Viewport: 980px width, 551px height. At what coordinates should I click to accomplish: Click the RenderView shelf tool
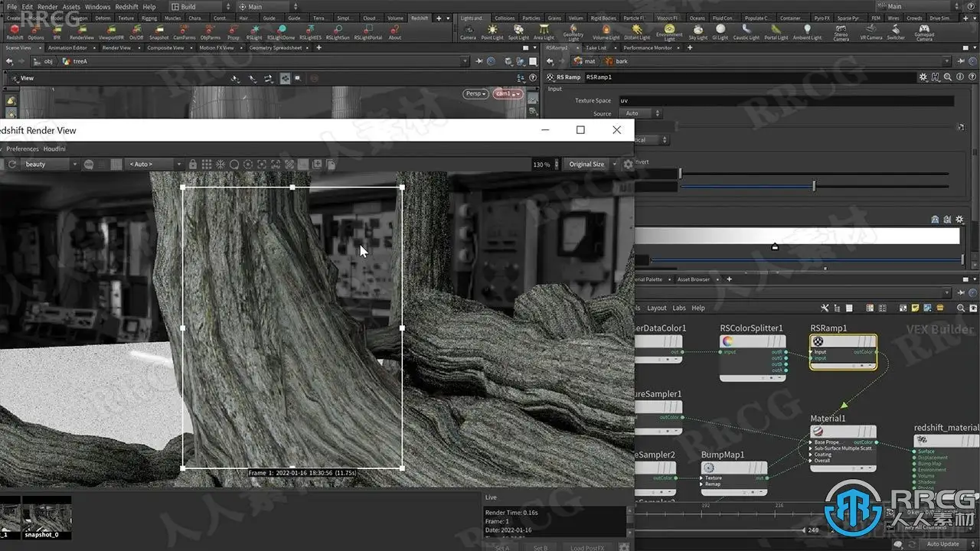(x=81, y=31)
